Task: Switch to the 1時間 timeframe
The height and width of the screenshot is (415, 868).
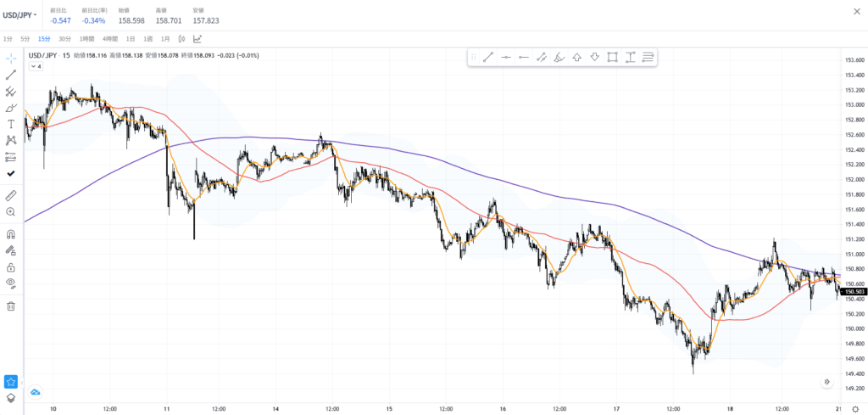Action: pyautogui.click(x=86, y=38)
